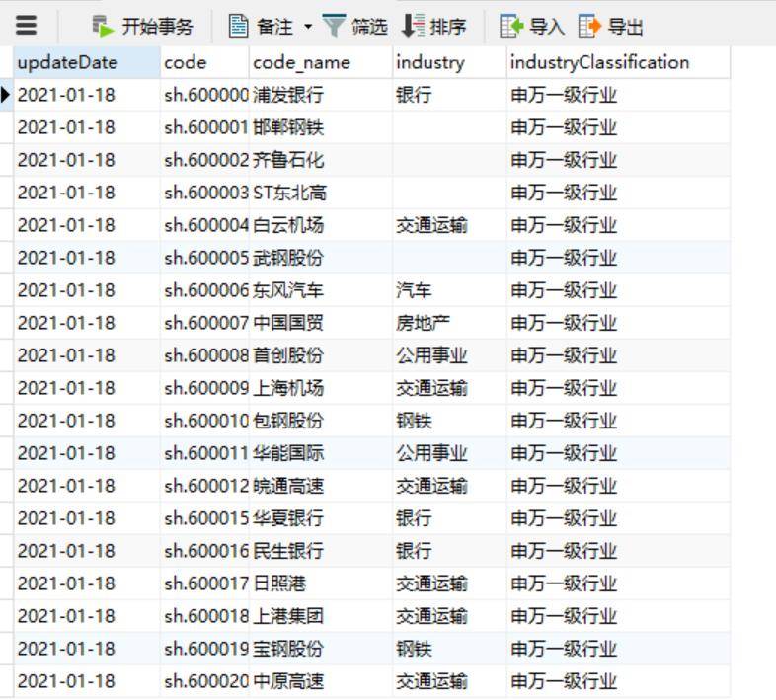Select cell sh.600020
The height and width of the screenshot is (700, 776).
tap(205, 681)
